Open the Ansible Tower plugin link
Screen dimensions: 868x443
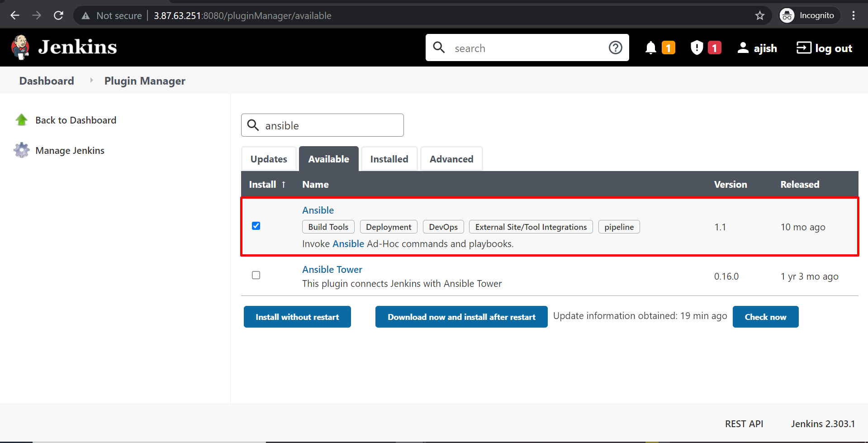point(332,270)
